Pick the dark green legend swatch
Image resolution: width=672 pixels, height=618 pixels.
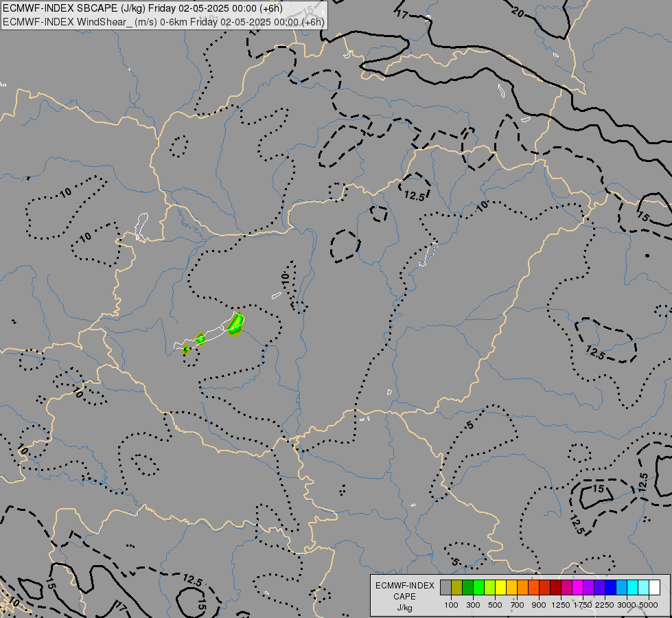tap(468, 588)
